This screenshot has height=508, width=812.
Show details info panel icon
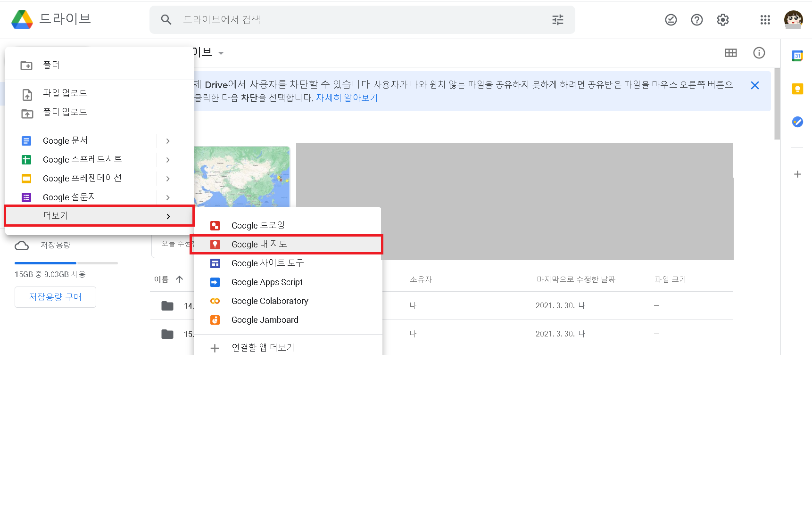(x=759, y=53)
